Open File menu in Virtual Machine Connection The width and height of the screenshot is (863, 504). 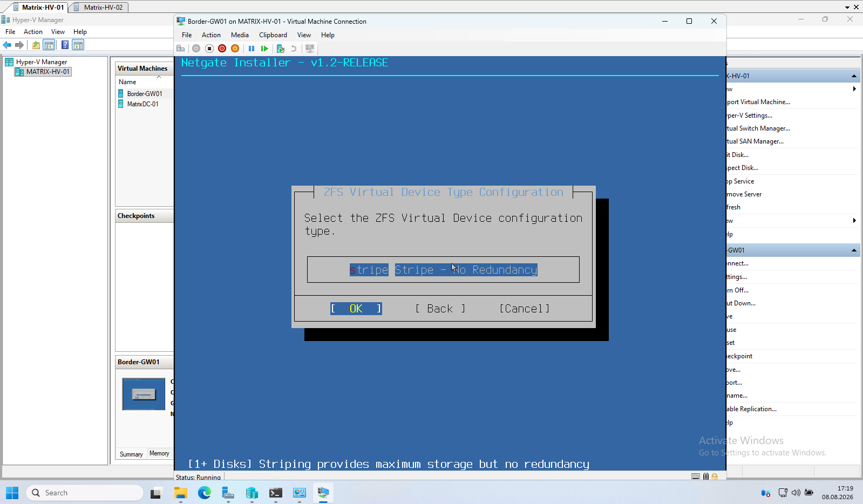coord(187,35)
